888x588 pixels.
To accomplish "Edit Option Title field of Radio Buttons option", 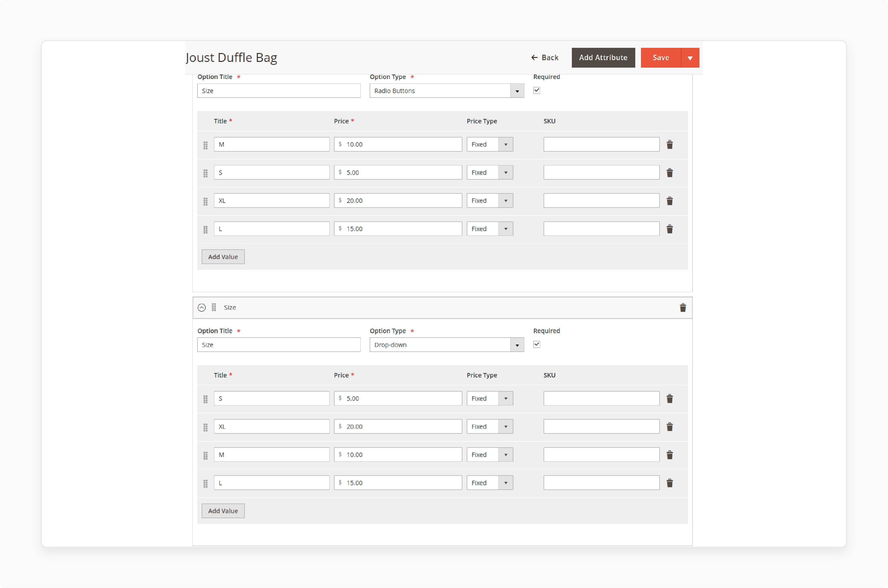I will [279, 91].
